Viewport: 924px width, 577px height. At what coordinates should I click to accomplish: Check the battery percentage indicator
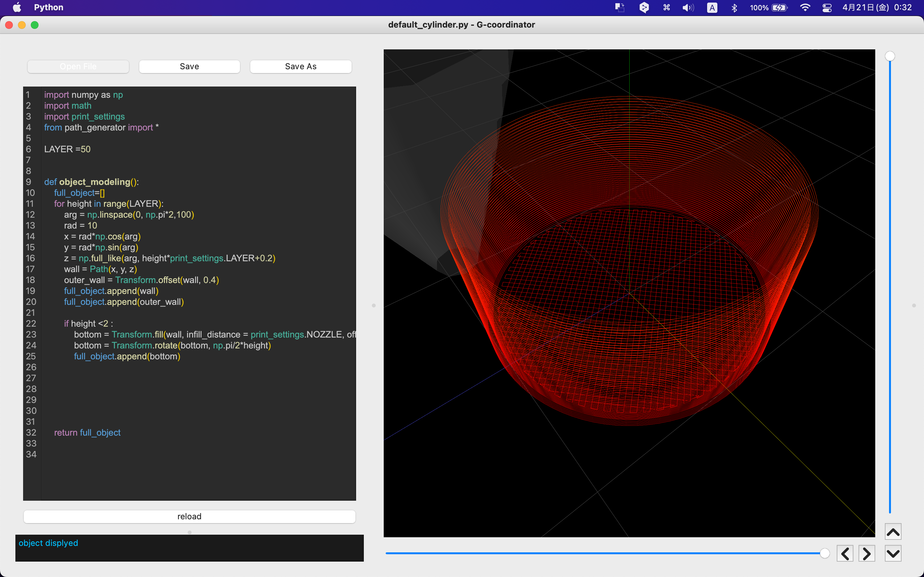[759, 7]
